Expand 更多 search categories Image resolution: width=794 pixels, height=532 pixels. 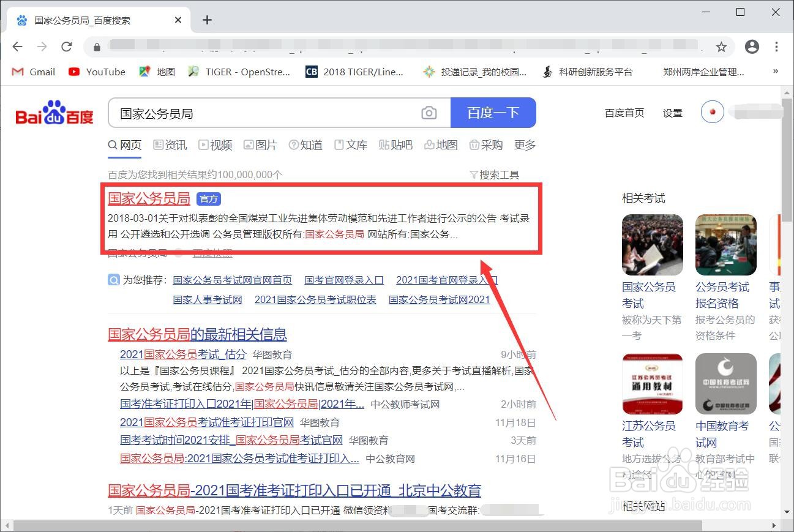(x=525, y=145)
